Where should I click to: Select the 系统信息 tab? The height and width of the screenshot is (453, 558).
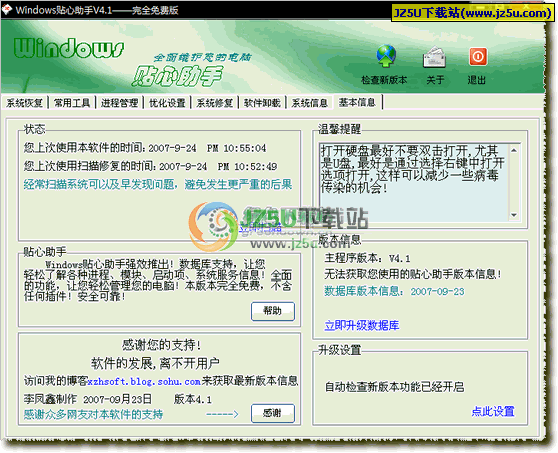pyautogui.click(x=310, y=103)
